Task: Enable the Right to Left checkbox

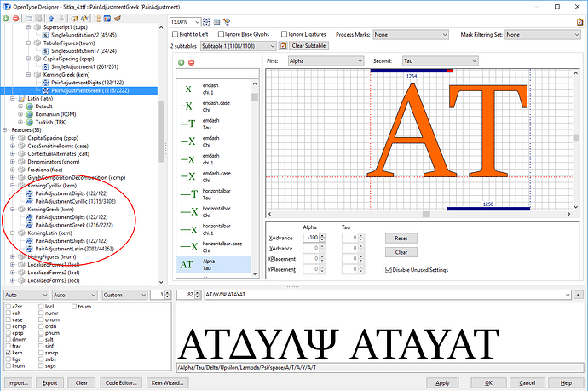Action: click(176, 35)
